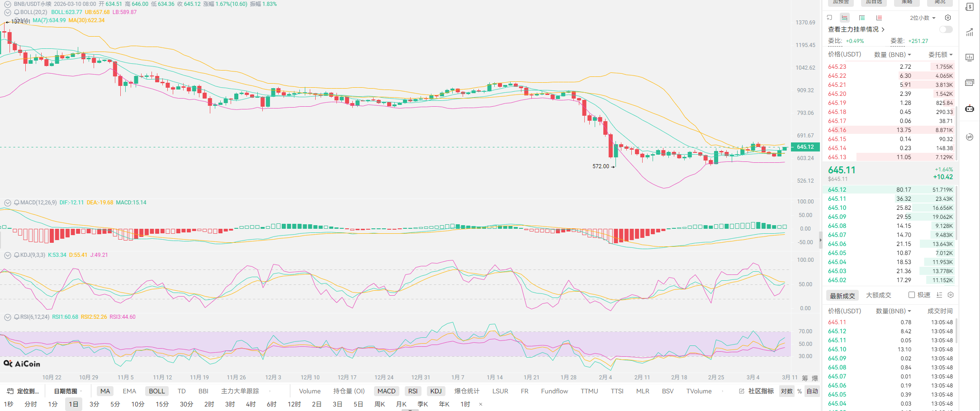Click the robot icon in right sidebar
This screenshot has width=980, height=411.
[x=970, y=109]
